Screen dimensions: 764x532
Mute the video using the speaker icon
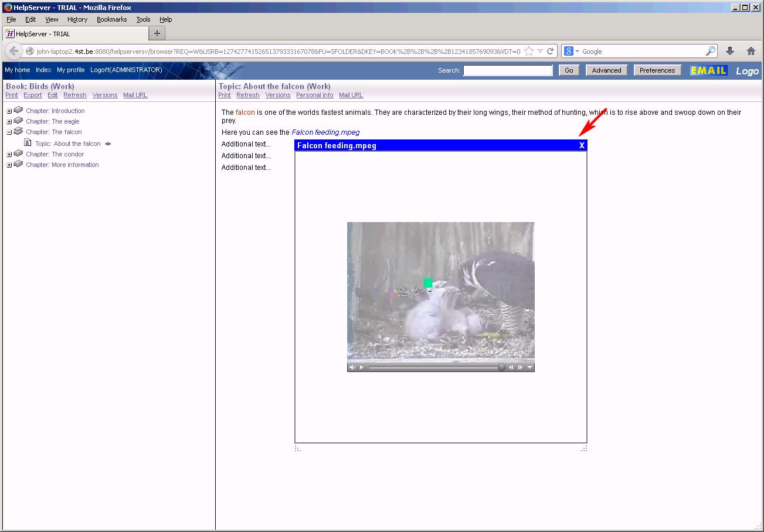tap(352, 367)
